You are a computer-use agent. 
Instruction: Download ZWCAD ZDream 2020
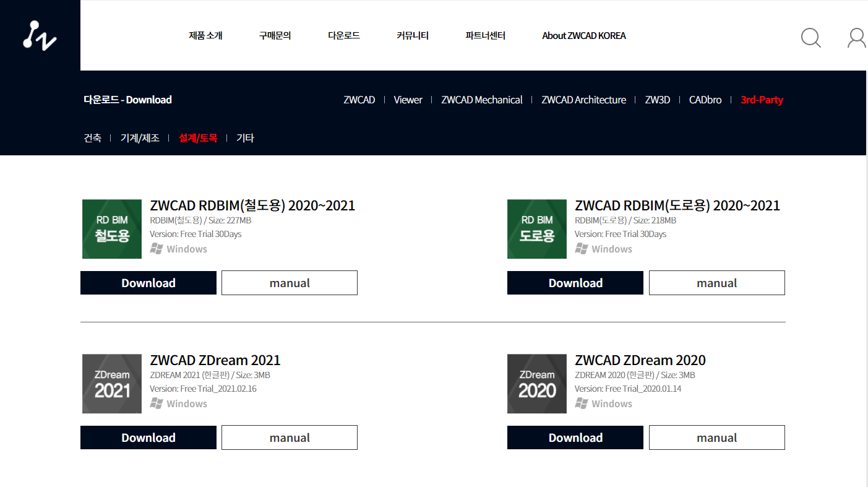pos(575,437)
